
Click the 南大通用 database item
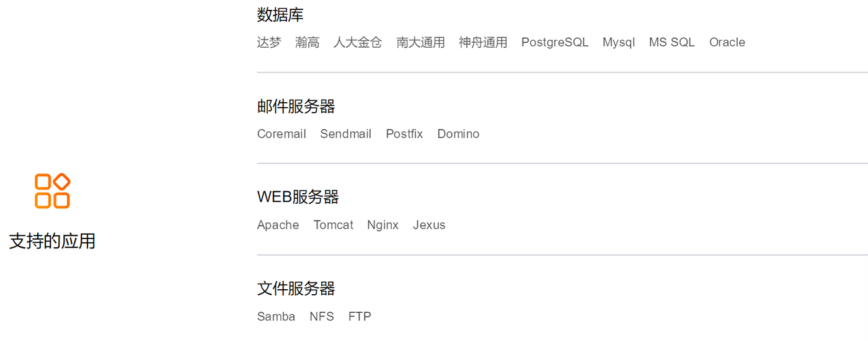pyautogui.click(x=420, y=42)
